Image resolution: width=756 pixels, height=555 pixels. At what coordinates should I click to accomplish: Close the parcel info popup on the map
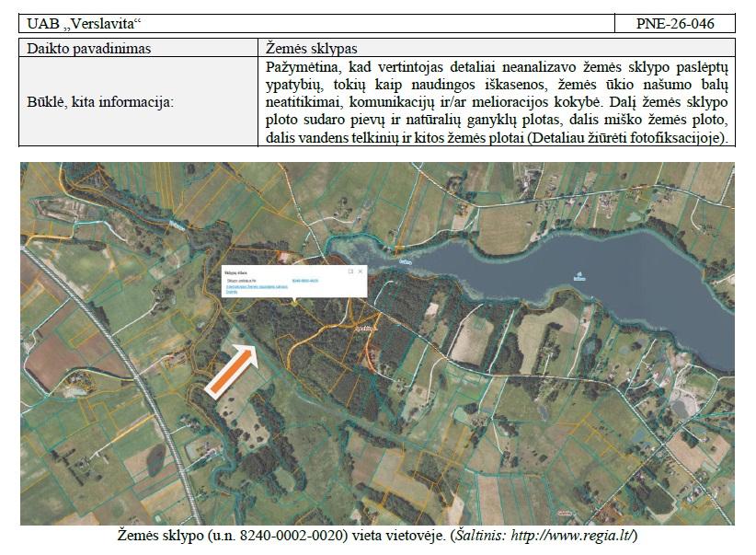[360, 272]
